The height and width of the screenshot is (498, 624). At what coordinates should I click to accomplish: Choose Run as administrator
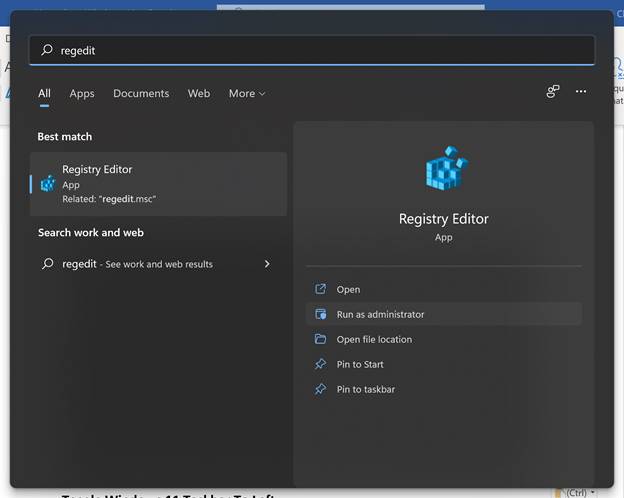click(443, 314)
